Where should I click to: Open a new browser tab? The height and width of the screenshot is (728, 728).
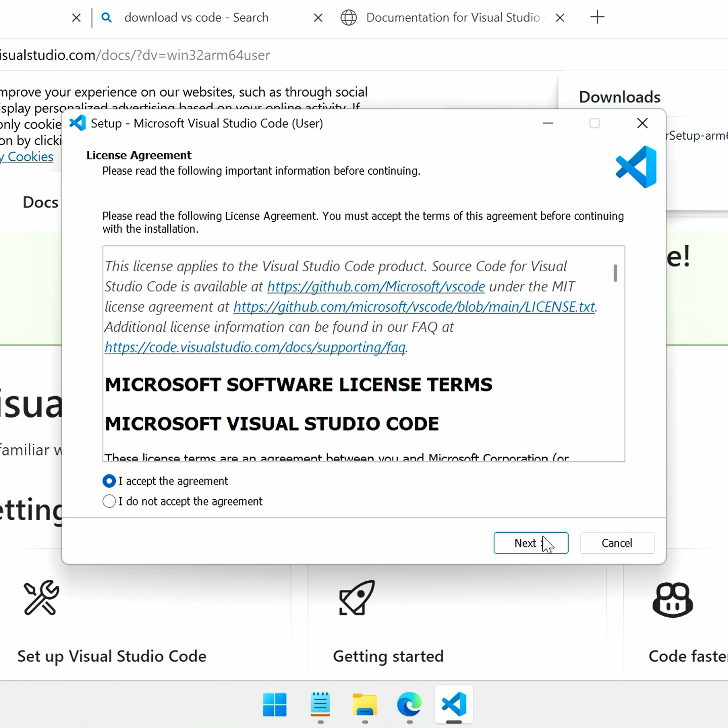pos(597,17)
